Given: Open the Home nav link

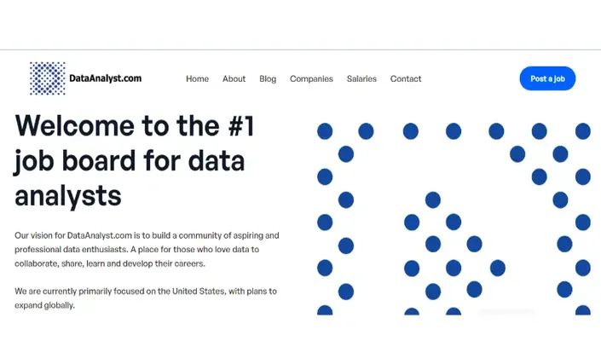Looking at the screenshot, I should click(x=198, y=79).
